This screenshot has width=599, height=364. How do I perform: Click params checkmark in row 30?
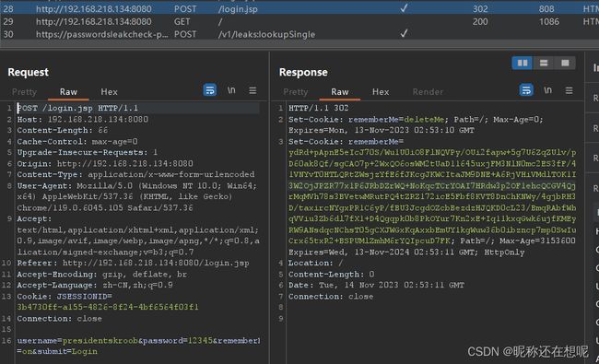click(x=404, y=33)
